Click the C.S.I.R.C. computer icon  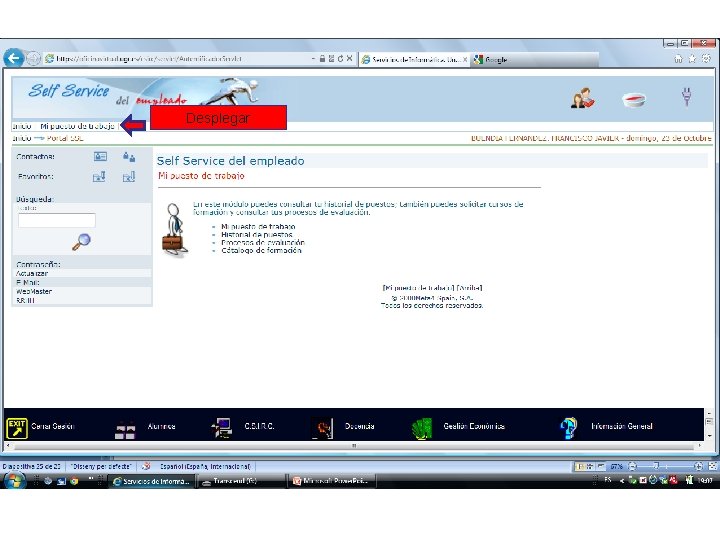[222, 428]
